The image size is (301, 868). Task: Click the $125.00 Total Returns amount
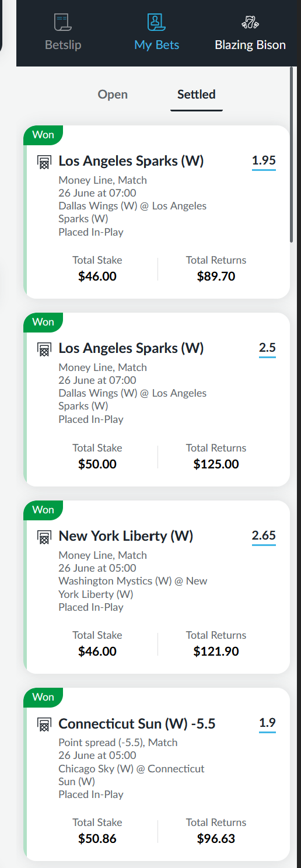[216, 464]
